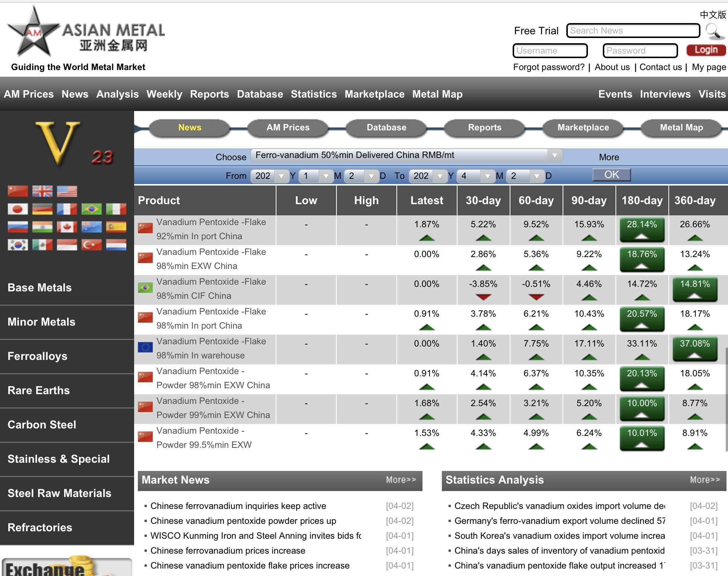Select the Canada flag in the sidebar
This screenshot has height=576, width=728.
point(67,227)
